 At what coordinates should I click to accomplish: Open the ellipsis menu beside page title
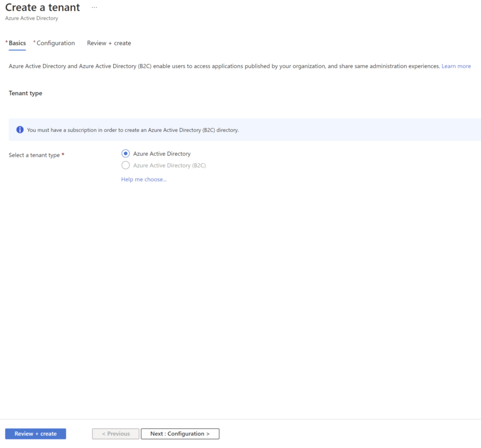94,7
